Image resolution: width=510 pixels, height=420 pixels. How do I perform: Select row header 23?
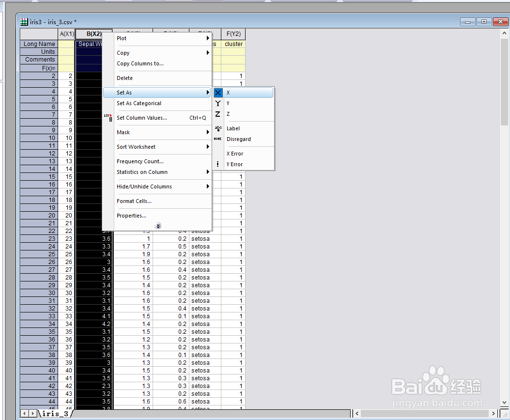pos(39,239)
